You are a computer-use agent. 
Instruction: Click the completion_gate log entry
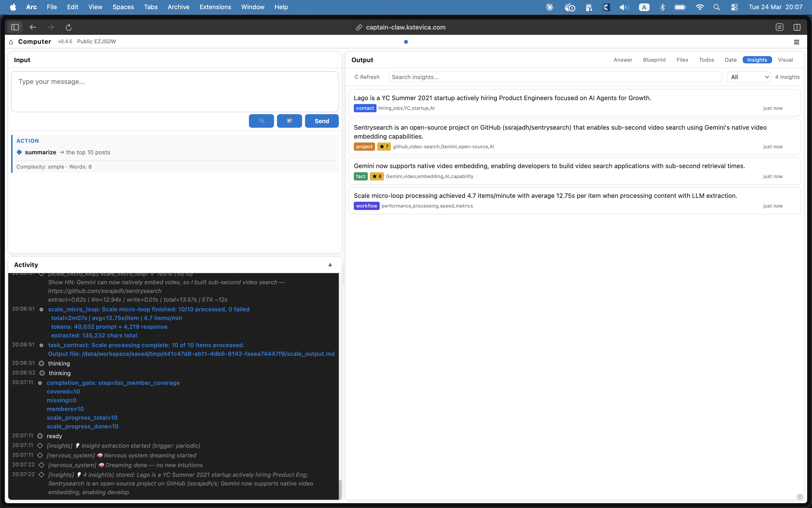[113, 383]
